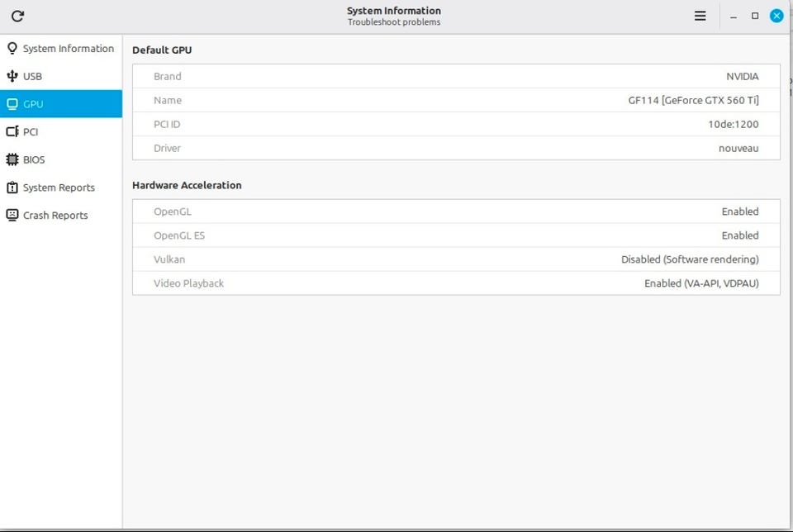The width and height of the screenshot is (793, 532).
Task: Close the System Information window
Action: (x=776, y=17)
